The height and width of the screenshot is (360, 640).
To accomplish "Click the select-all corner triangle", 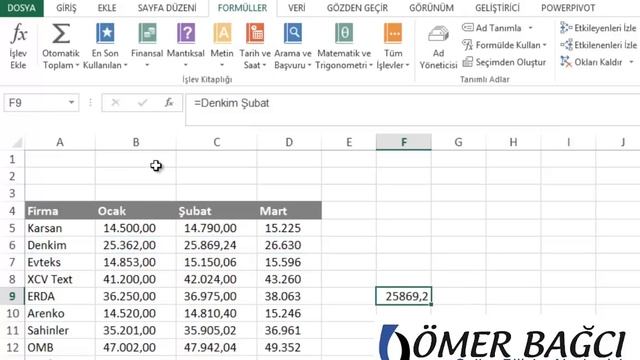I will pos(16,142).
